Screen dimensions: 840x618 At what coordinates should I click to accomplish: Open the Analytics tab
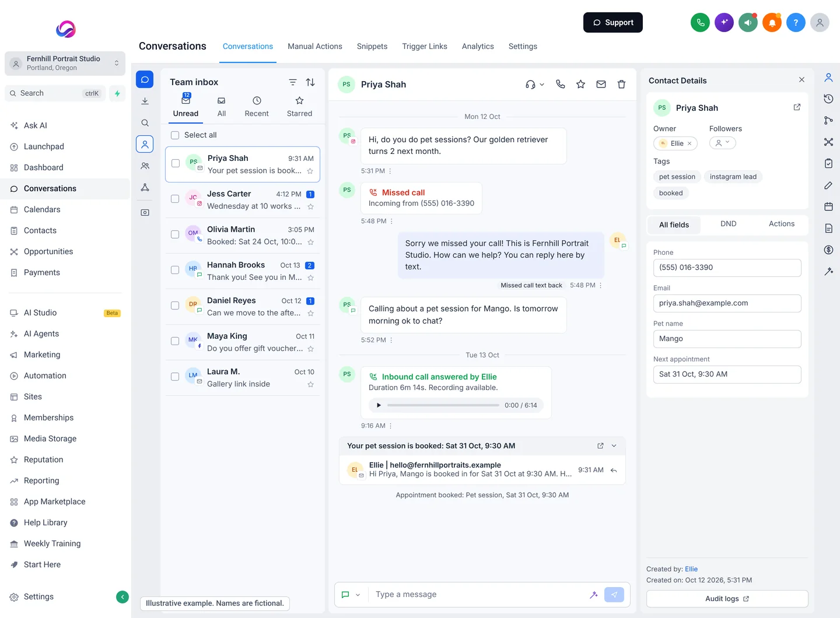tap(478, 47)
